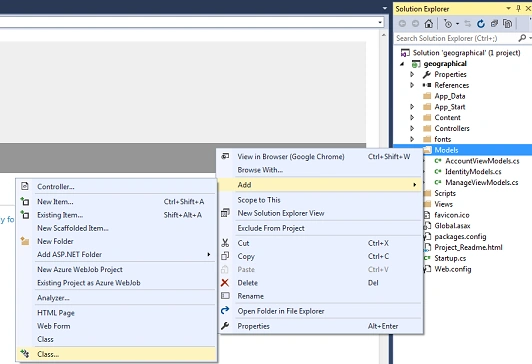532x364 pixels.
Task: Click the Show All Files icon
Action: coord(508,23)
